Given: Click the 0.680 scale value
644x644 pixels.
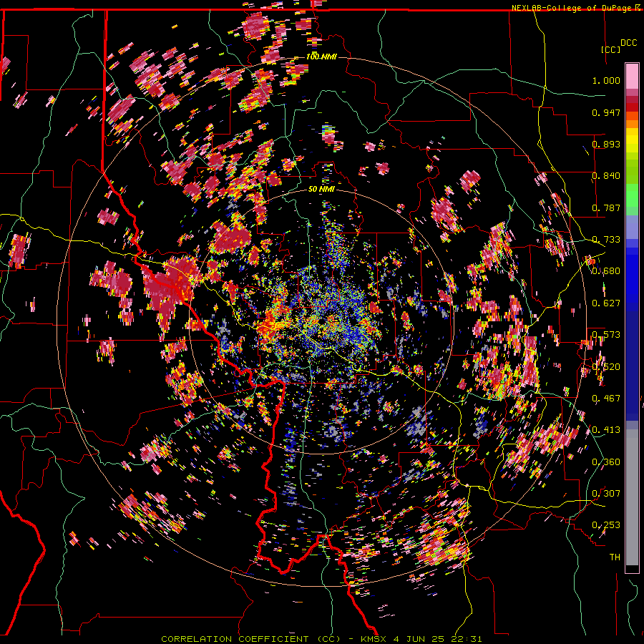Looking at the screenshot, I should click(606, 271).
